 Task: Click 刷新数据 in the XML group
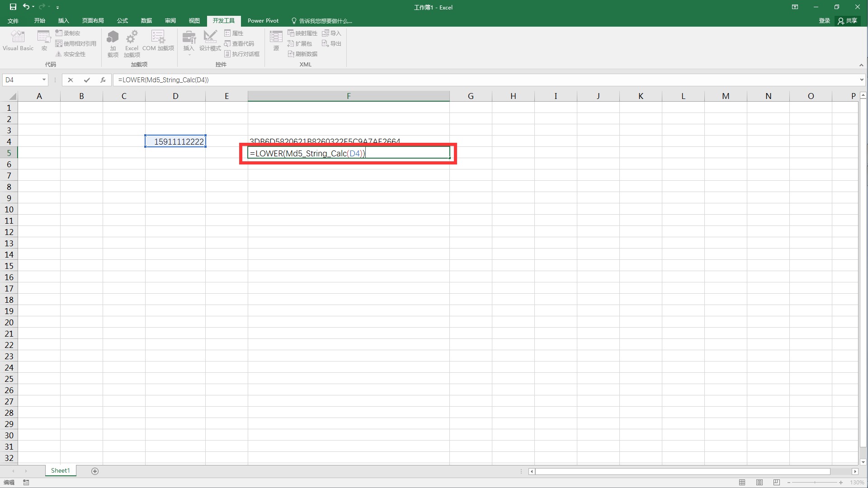pos(303,54)
